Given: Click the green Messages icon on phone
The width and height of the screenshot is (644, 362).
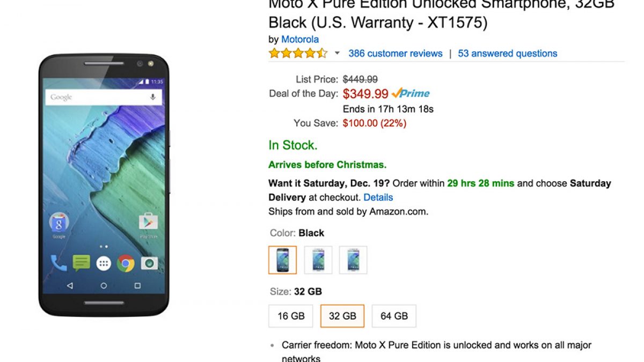Looking at the screenshot, I should [82, 263].
